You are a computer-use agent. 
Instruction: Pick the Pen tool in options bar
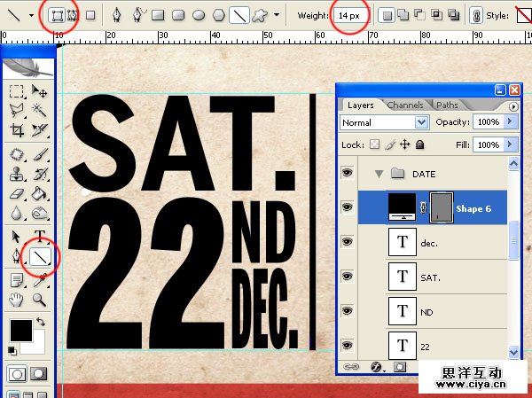coord(117,15)
